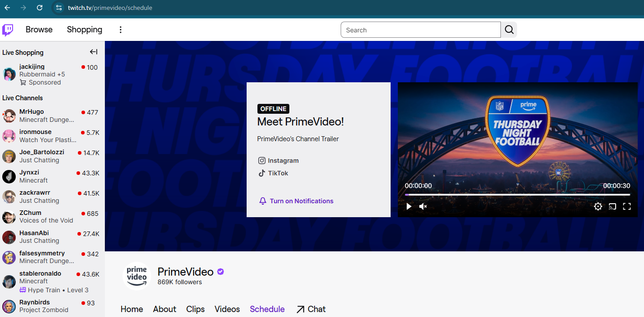Click the '869K followers' text
Screen dimensions: 644x317
[180, 282]
